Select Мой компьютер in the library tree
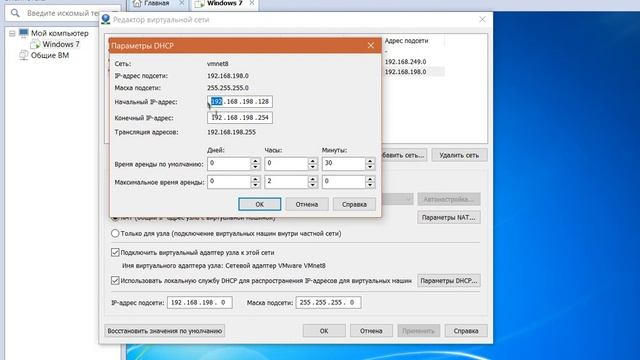640x360 pixels. [60, 33]
